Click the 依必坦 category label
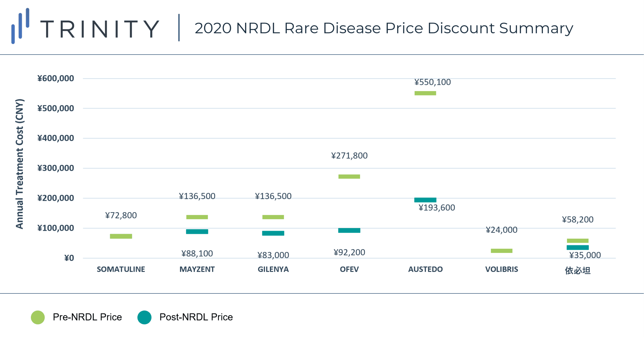The image size is (644, 337). click(x=578, y=270)
